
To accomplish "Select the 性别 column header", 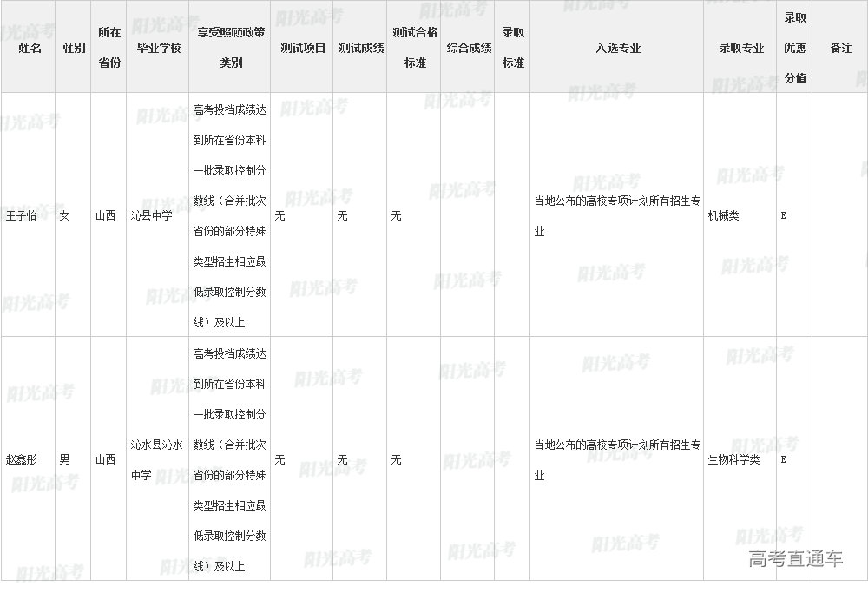I will click(x=74, y=48).
